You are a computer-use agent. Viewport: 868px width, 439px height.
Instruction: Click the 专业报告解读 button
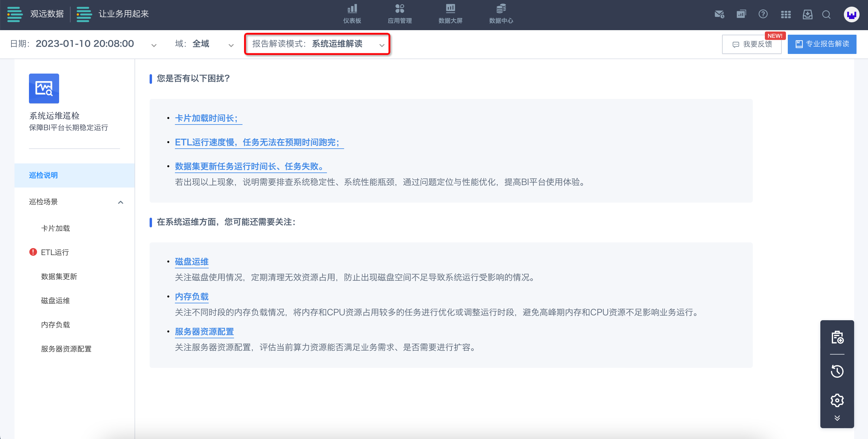click(822, 44)
